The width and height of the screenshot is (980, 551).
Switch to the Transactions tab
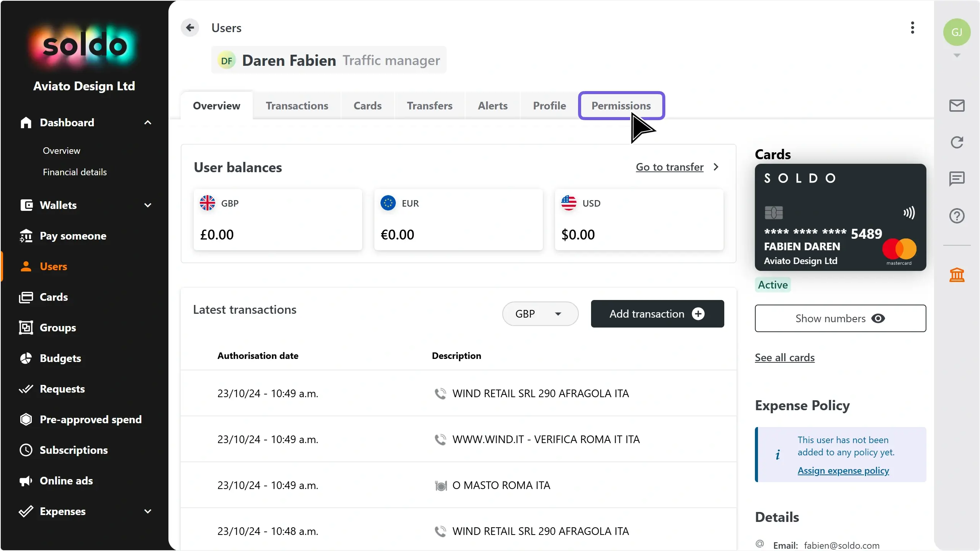[297, 106]
